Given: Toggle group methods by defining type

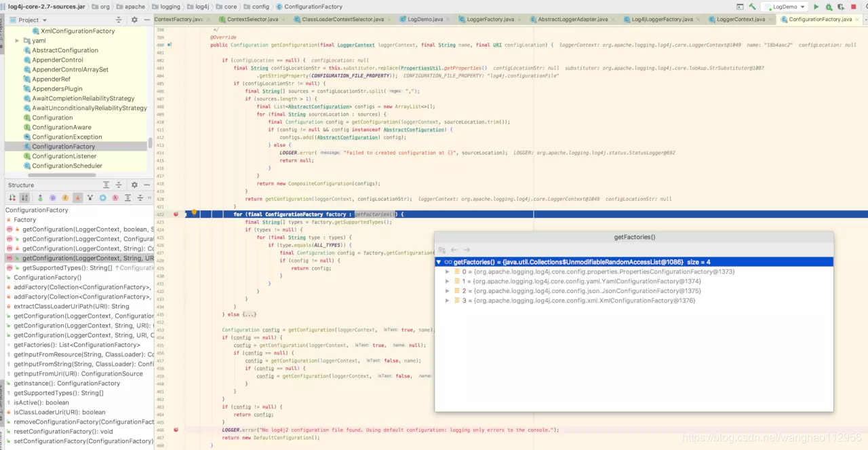Looking at the screenshot, I should click(x=90, y=198).
